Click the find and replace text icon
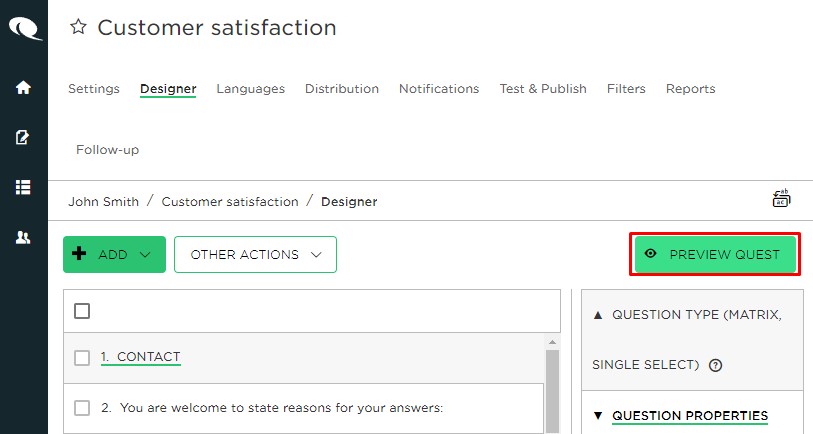 (x=781, y=198)
